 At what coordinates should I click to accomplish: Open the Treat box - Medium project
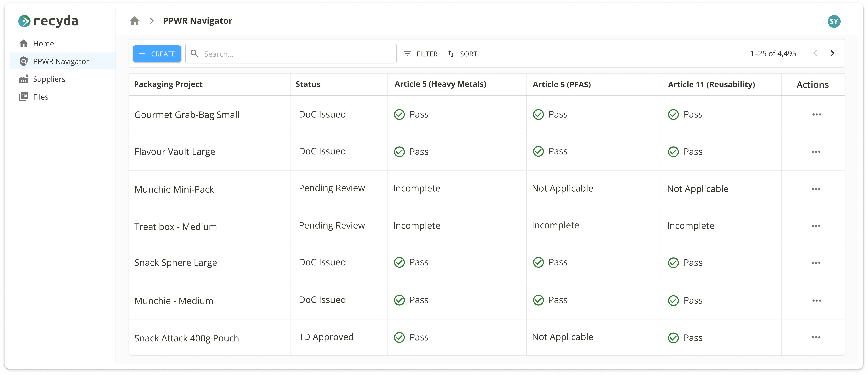click(x=176, y=227)
